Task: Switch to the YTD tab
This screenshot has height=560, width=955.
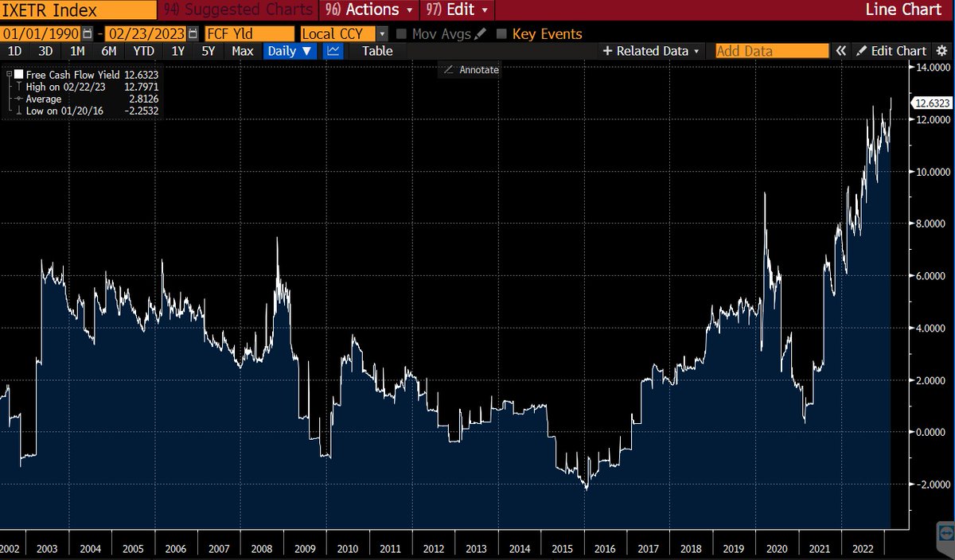Action: pyautogui.click(x=142, y=50)
